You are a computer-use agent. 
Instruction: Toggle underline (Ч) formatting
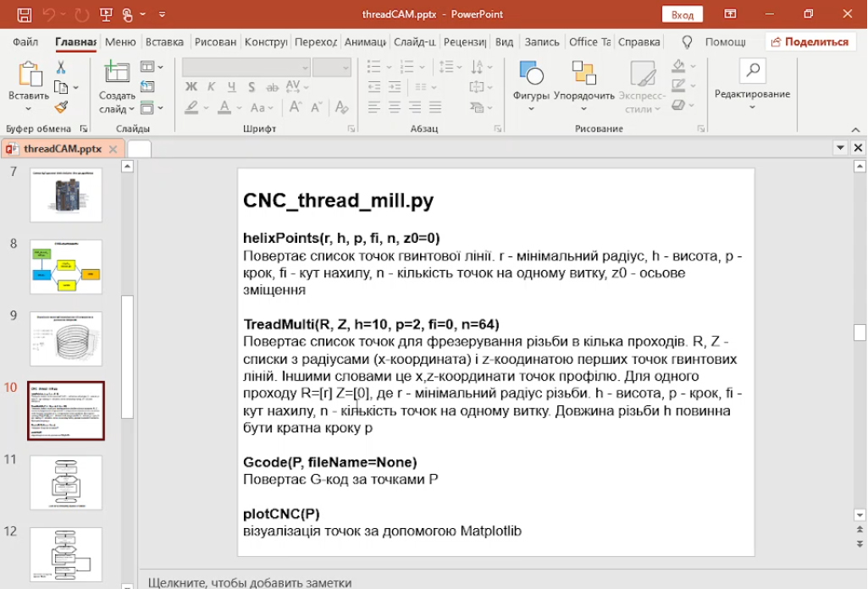point(233,86)
